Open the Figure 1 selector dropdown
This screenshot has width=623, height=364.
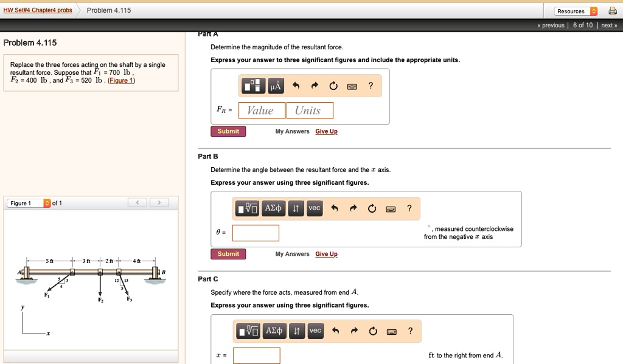[29, 203]
